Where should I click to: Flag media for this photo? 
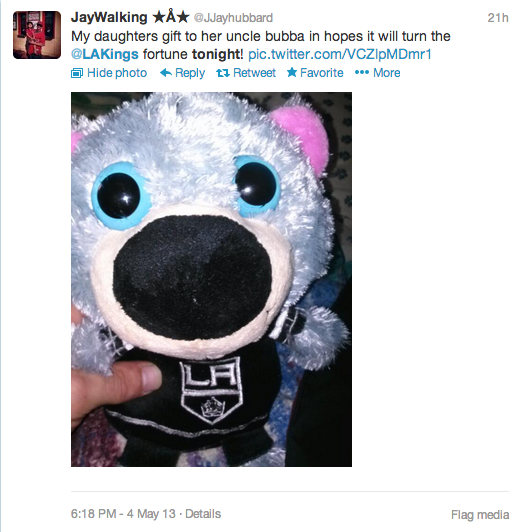point(480,515)
